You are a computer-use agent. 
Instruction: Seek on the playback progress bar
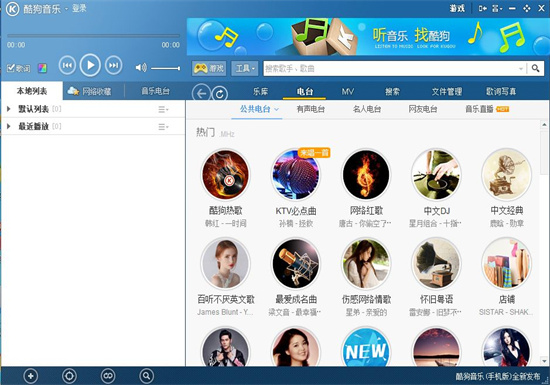coord(93,36)
